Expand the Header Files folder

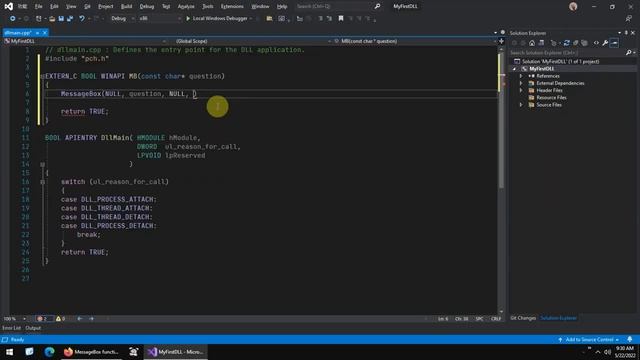[521, 91]
